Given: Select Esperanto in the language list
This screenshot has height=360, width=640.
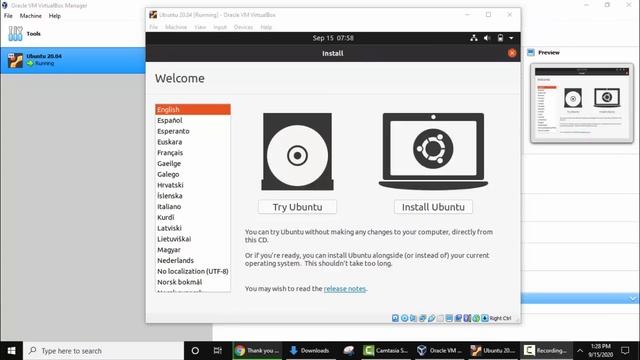Looking at the screenshot, I should click(x=193, y=131).
